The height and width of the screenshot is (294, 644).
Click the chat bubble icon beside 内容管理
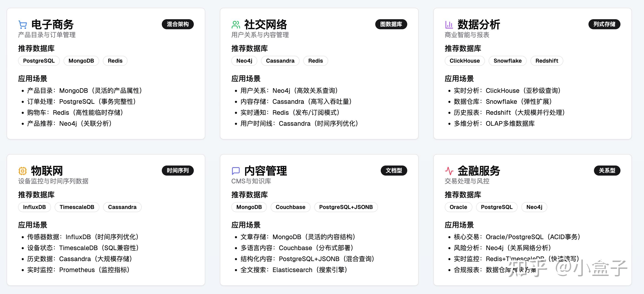point(236,171)
